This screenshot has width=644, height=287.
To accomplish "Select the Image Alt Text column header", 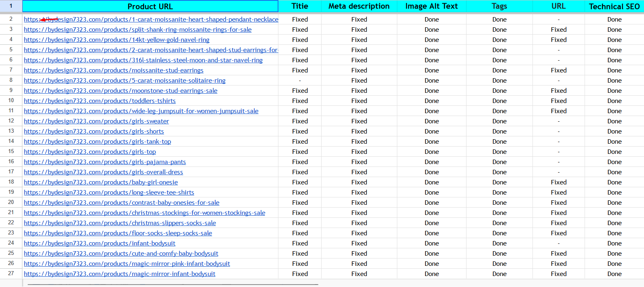I will pyautogui.click(x=432, y=6).
